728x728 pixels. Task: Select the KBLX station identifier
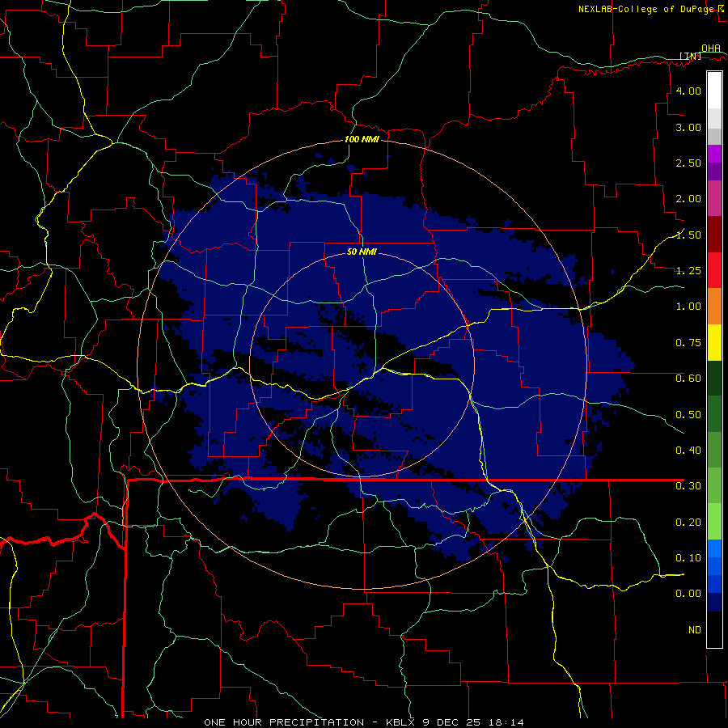tap(401, 722)
